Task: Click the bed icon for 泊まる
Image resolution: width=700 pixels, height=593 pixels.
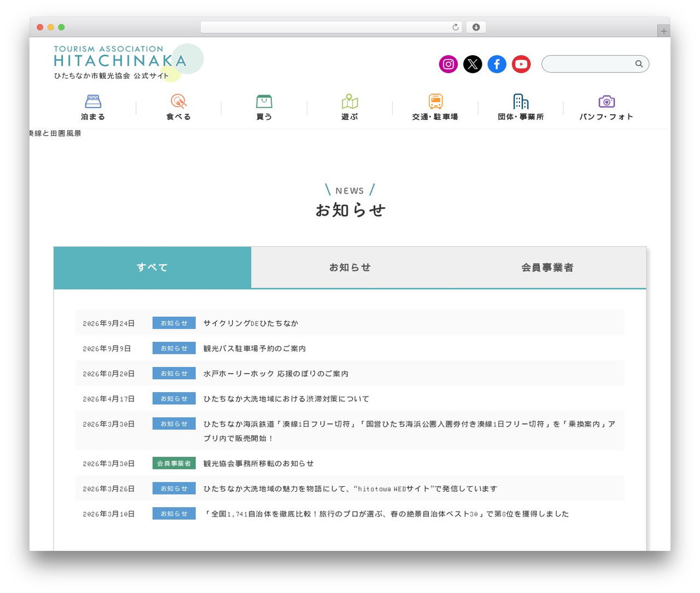Action: (93, 101)
